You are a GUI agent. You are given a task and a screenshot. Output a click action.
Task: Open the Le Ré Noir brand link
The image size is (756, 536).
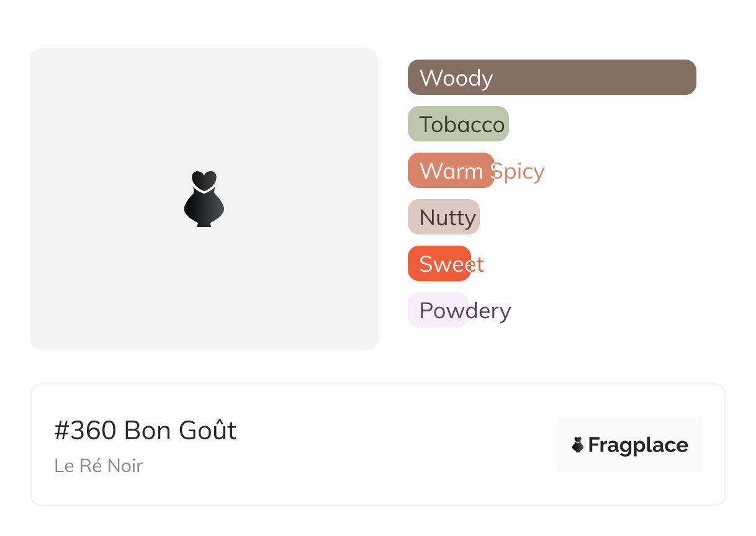click(98, 466)
